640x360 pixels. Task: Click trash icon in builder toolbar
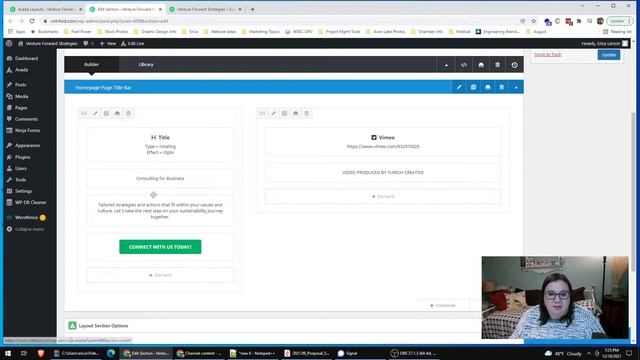coord(498,65)
